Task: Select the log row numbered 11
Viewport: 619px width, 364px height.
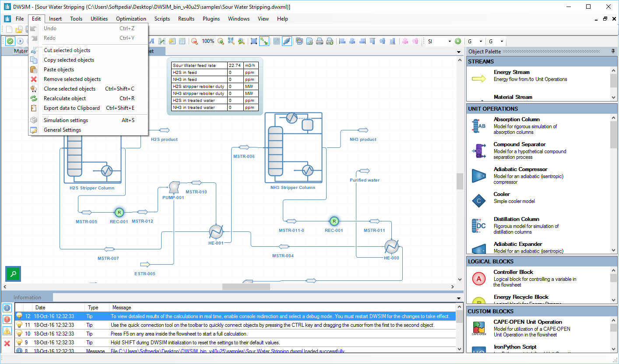Action: (235, 325)
